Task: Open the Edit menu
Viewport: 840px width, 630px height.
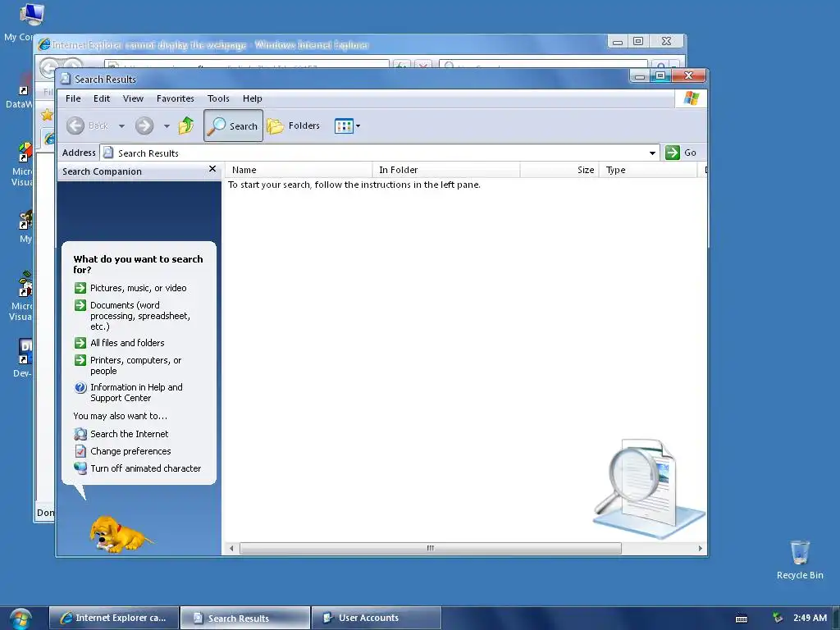Action: coord(101,98)
